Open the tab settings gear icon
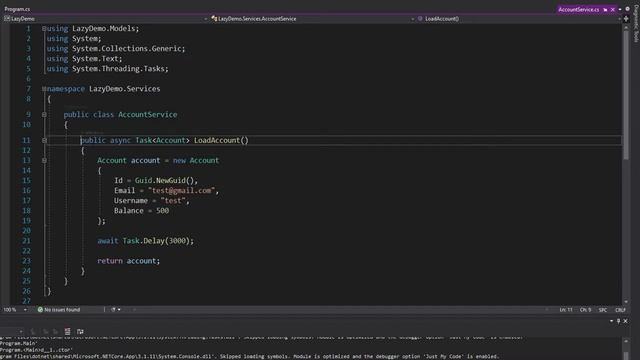The image size is (640, 360). [628, 9]
